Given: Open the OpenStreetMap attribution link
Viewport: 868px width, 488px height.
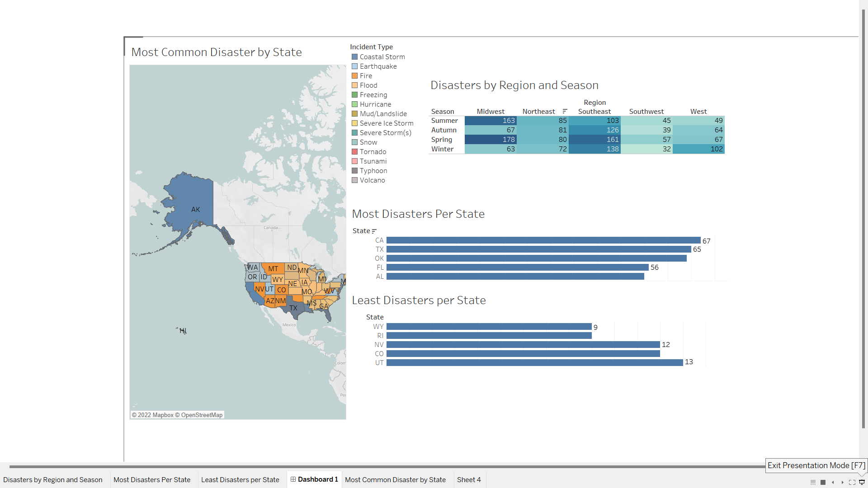Looking at the screenshot, I should 202,415.
